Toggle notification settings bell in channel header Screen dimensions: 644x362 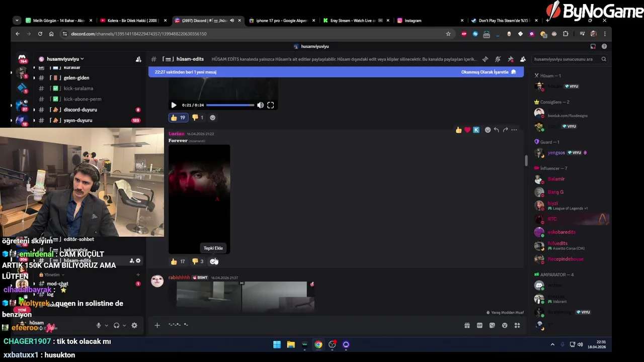[x=498, y=59]
